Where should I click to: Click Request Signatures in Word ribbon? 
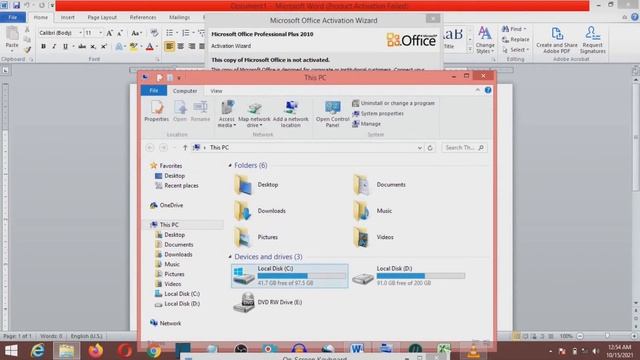pos(592,40)
